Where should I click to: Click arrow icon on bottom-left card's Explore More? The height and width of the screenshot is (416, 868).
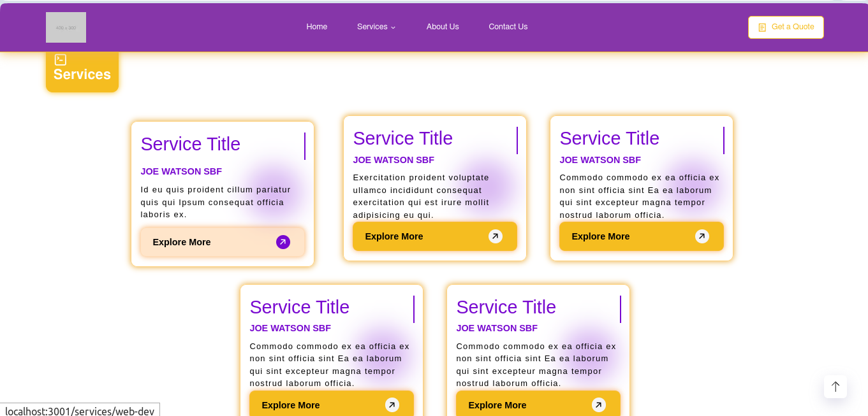coord(392,405)
